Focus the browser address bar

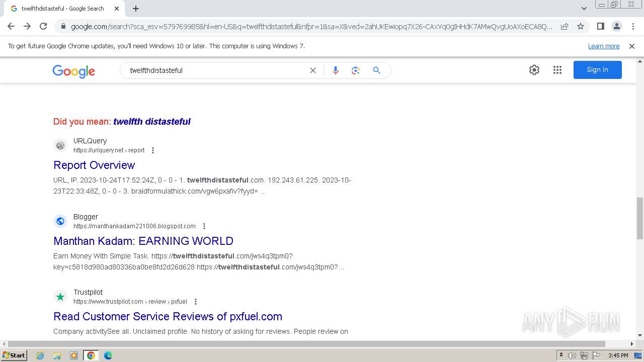click(x=311, y=26)
